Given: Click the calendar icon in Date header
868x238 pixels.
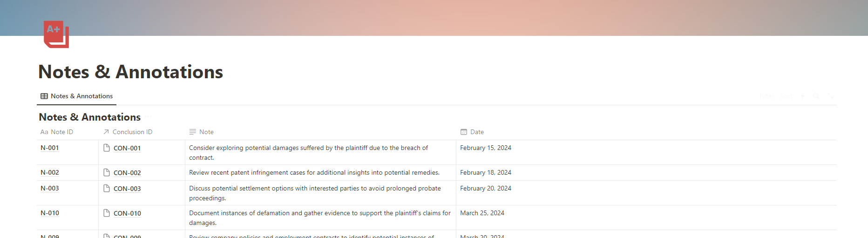Looking at the screenshot, I should 464,132.
